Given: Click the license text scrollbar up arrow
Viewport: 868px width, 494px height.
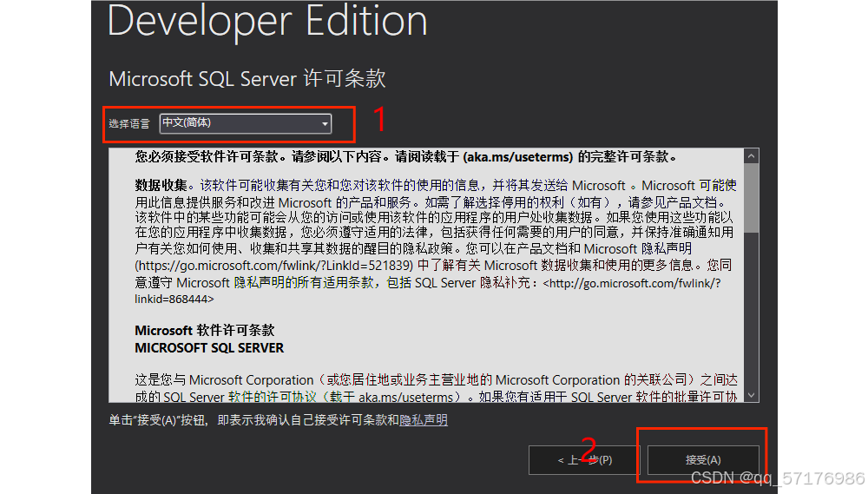Looking at the screenshot, I should [751, 156].
